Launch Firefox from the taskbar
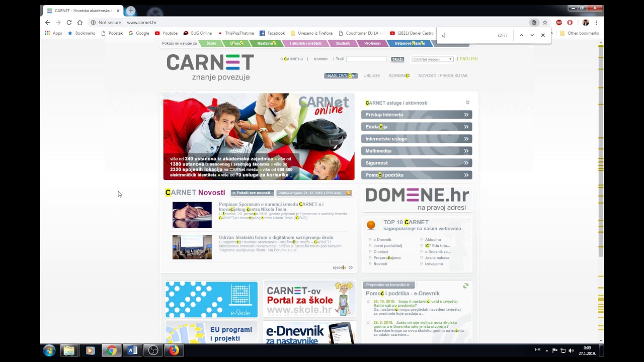Screen dimensions: 644x362 174,350
